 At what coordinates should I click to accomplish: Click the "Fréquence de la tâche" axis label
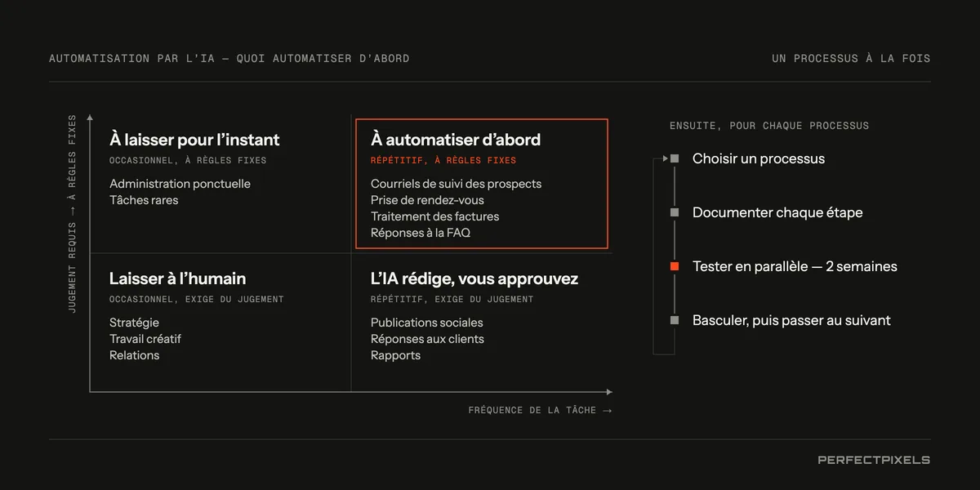540,410
